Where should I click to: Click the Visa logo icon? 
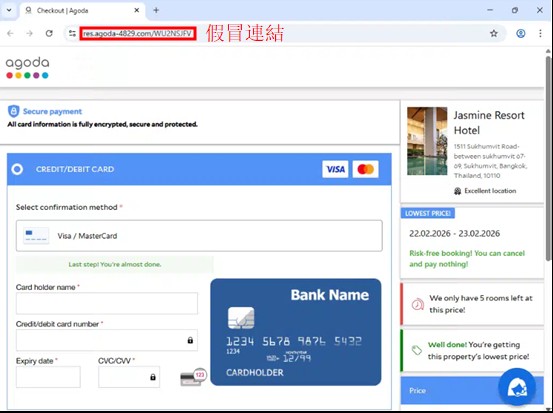coord(335,169)
